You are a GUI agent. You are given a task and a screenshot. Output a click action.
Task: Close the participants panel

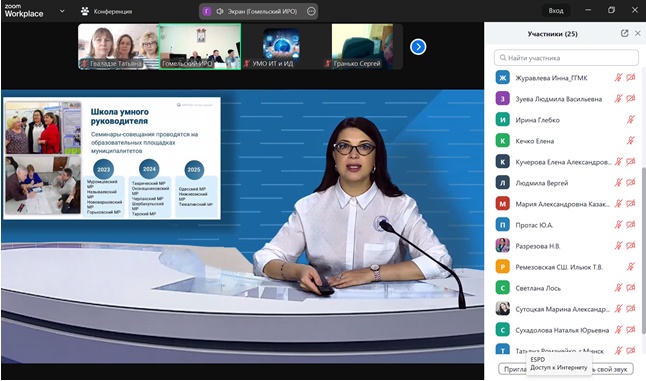coord(638,33)
